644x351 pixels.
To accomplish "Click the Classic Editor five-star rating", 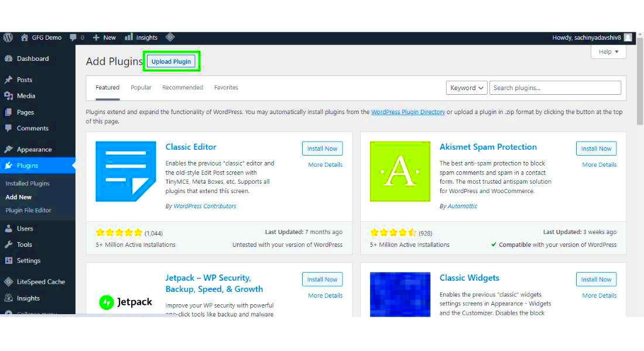I will pos(119,233).
